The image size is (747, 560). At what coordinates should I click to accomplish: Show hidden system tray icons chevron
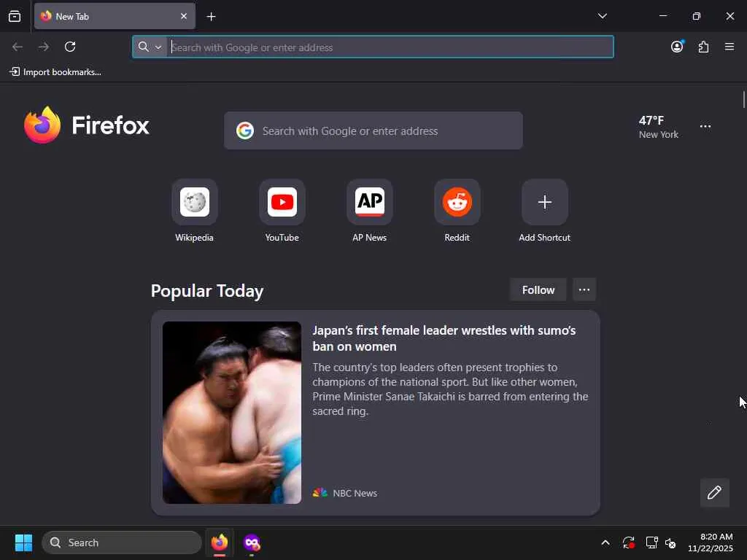pyautogui.click(x=605, y=542)
